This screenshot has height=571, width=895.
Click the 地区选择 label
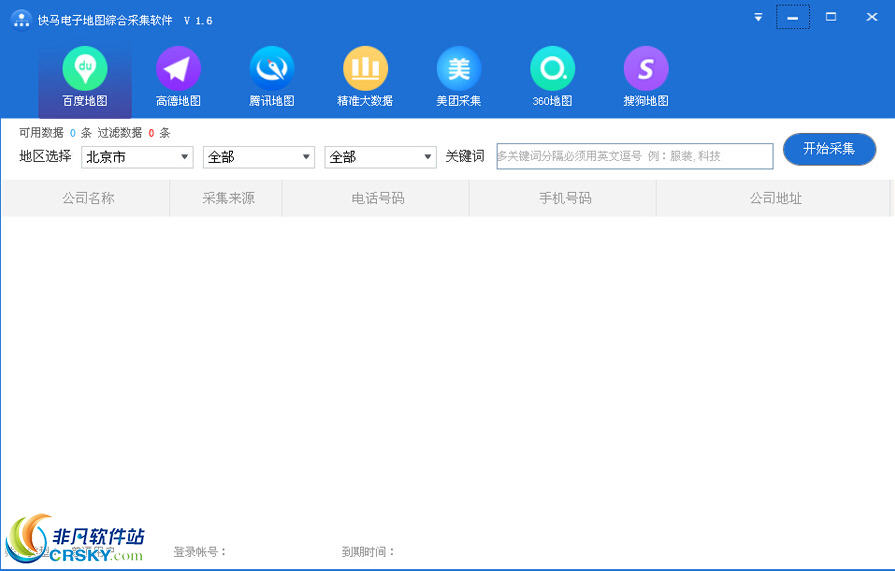[x=45, y=156]
